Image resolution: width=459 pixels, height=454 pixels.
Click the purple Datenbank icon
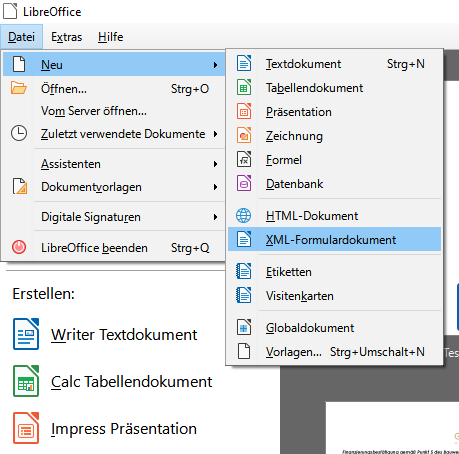pos(244,183)
